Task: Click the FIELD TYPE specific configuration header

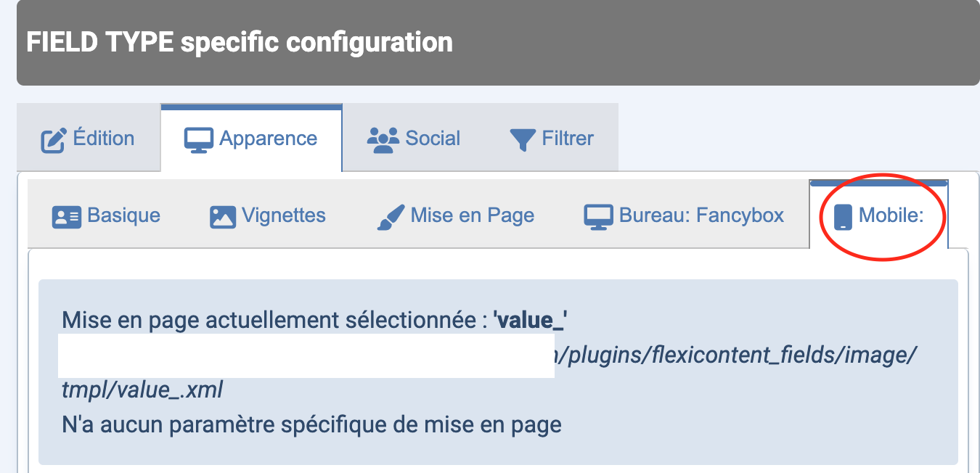Action: tap(240, 42)
